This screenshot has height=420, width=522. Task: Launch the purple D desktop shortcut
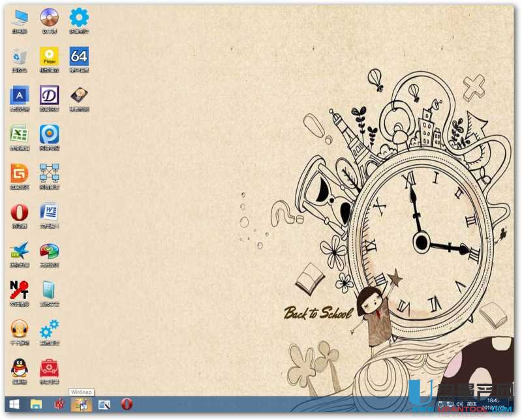pos(49,96)
